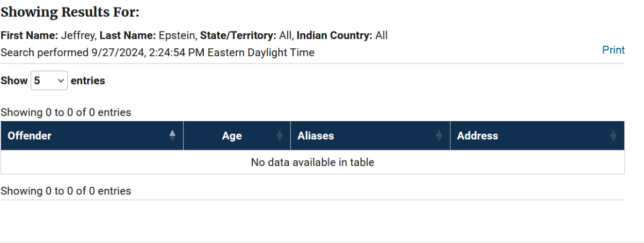Click the Aliases column header label
Viewport: 644px width, 243px height.
316,136
